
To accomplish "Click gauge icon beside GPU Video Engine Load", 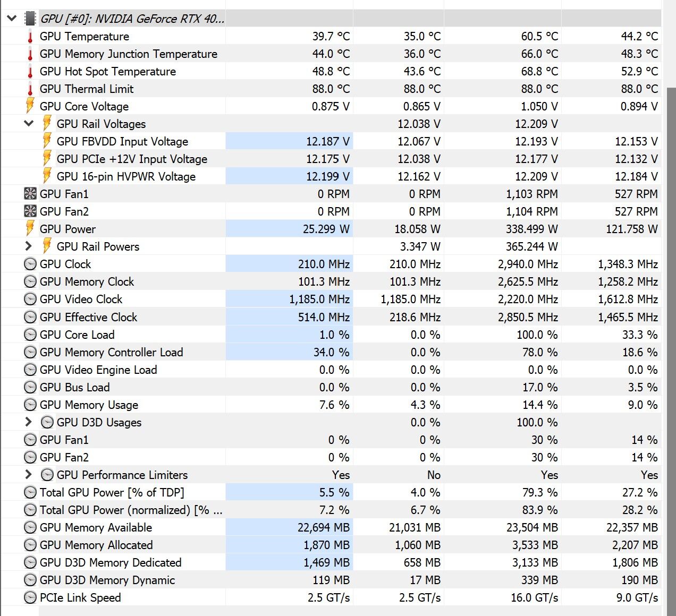I will [x=30, y=370].
